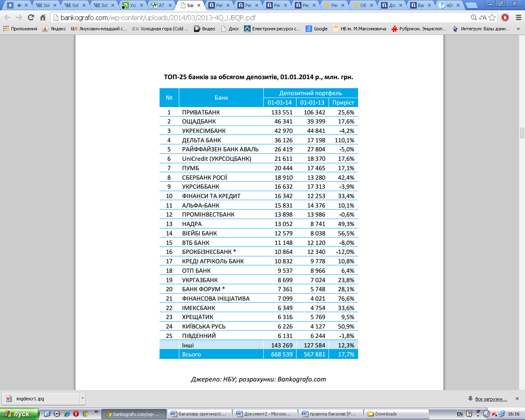Open the Приложения apps shortcut
The width and height of the screenshot is (525, 420).
tap(20, 29)
